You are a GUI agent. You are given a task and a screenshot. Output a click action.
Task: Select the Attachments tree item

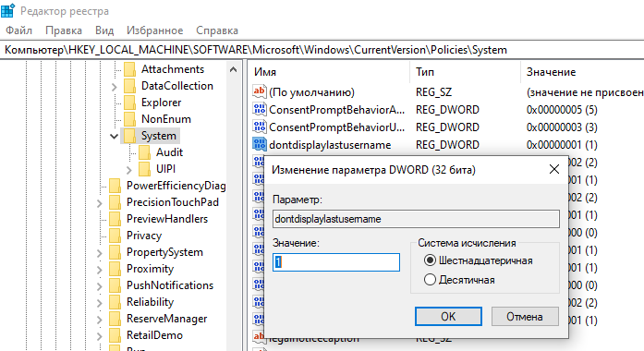pyautogui.click(x=173, y=69)
